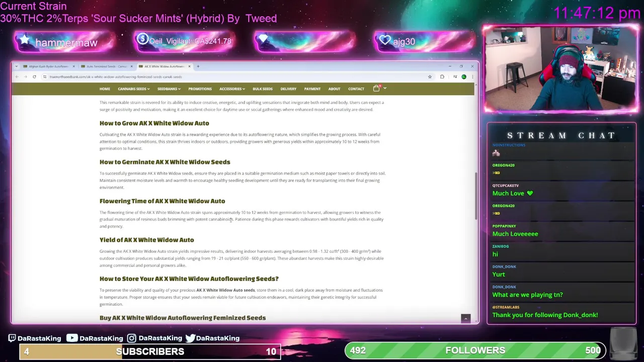The width and height of the screenshot is (644, 362).
Task: Click the green heart in QTCupcakeTV's message
Action: [530, 193]
